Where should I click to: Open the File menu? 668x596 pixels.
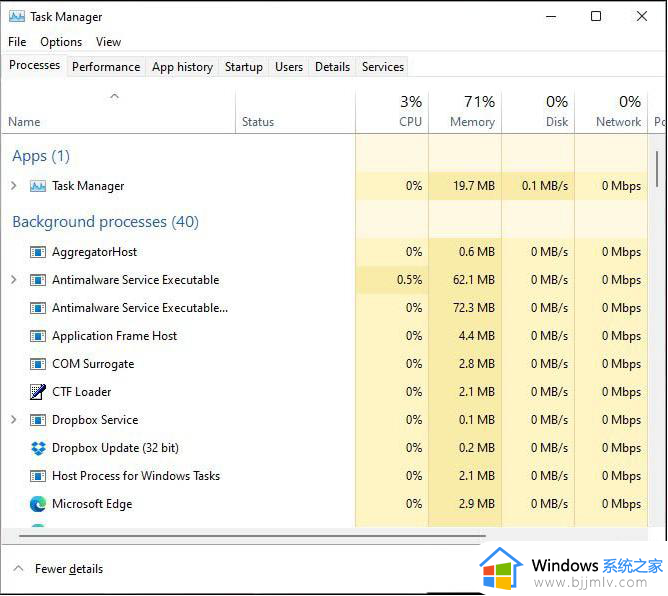point(17,42)
